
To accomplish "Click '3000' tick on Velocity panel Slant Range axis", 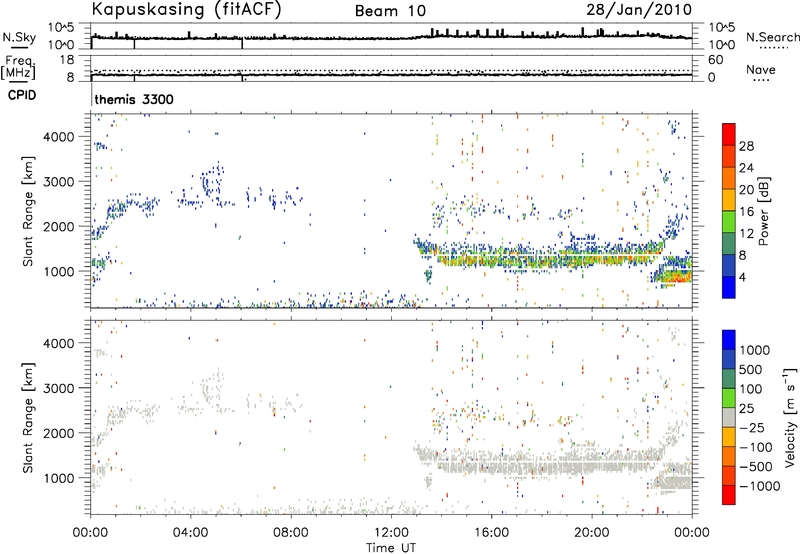I will [58, 388].
